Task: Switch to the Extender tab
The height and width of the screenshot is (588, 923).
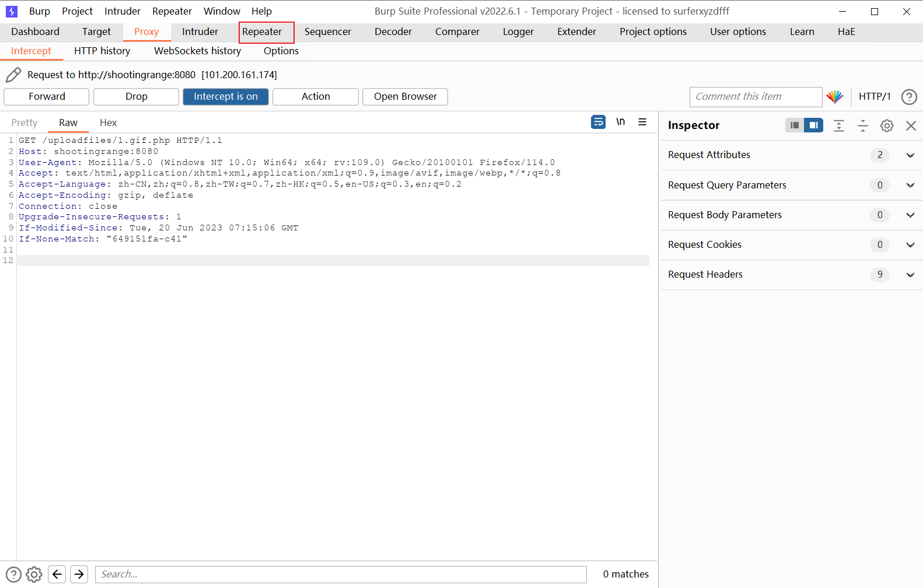Action: [x=577, y=32]
